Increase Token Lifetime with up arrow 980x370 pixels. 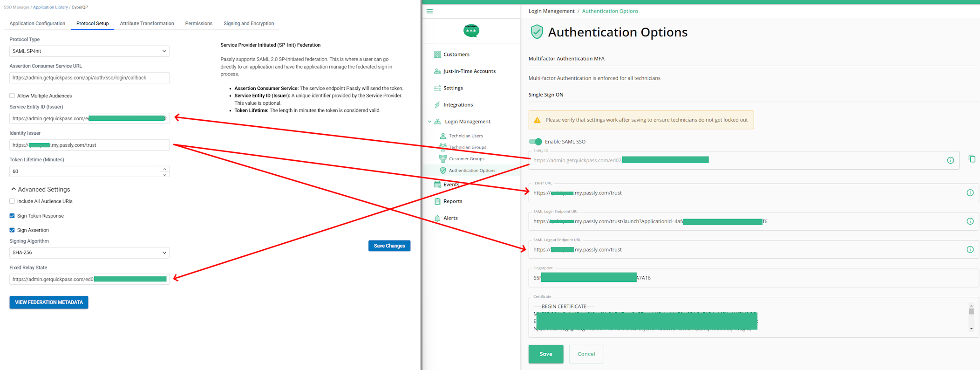164,169
